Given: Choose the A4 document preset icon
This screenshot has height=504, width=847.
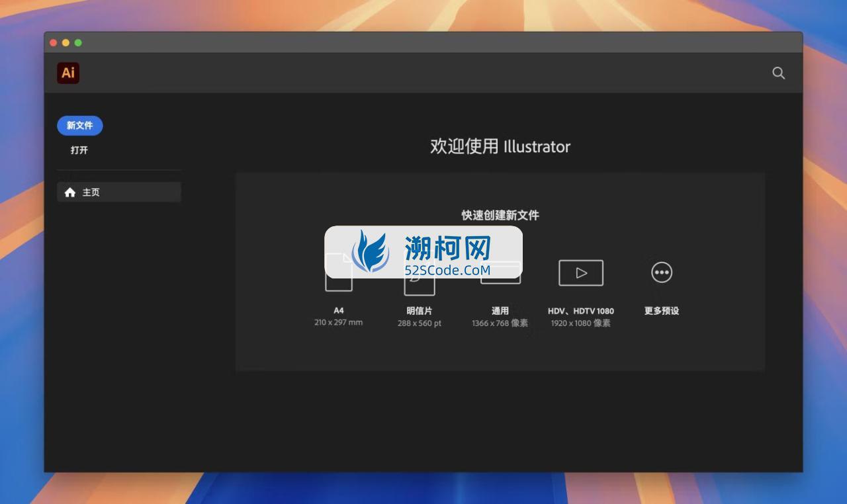Looking at the screenshot, I should (339, 272).
